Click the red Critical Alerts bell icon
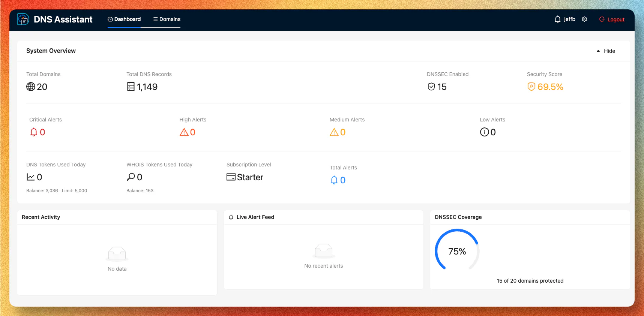Viewport: 644px width, 316px height. pos(34,132)
